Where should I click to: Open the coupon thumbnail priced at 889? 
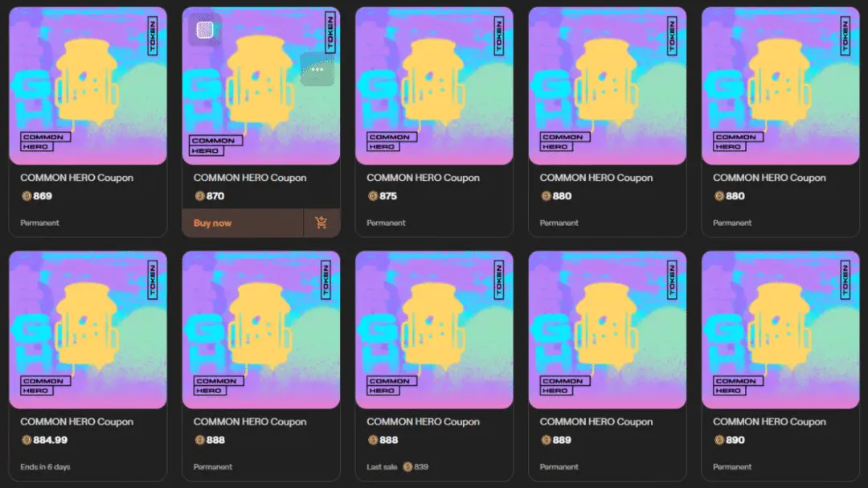(608, 330)
